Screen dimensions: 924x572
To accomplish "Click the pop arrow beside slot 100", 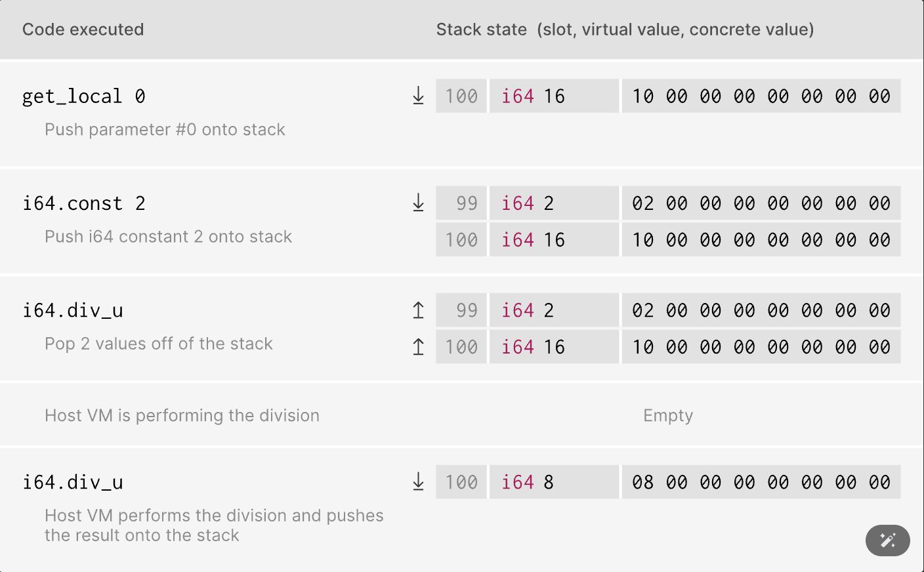I will [x=418, y=347].
